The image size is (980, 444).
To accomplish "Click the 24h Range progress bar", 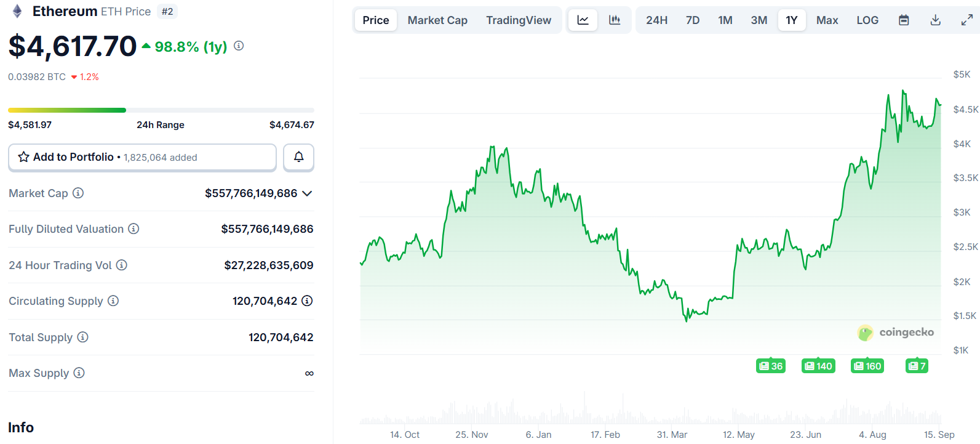I will pos(161,110).
